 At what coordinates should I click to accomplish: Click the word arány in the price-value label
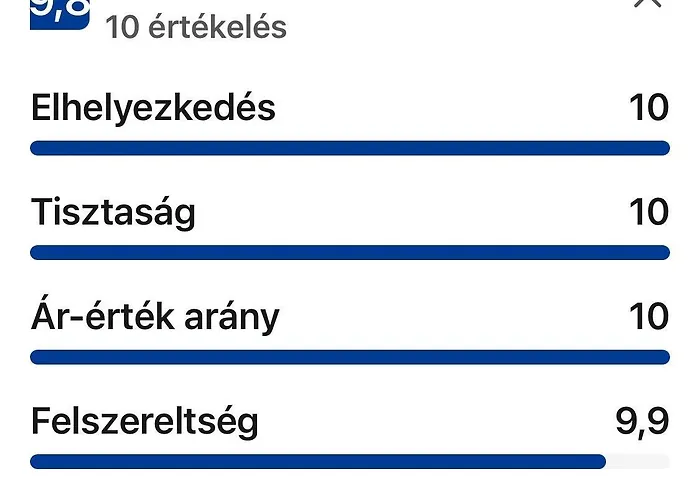coord(232,317)
